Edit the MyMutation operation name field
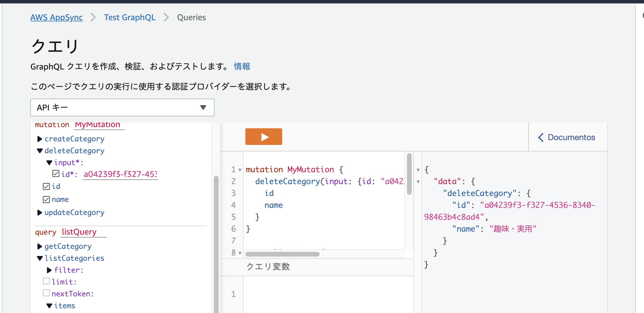This screenshot has height=313, width=644. click(99, 125)
